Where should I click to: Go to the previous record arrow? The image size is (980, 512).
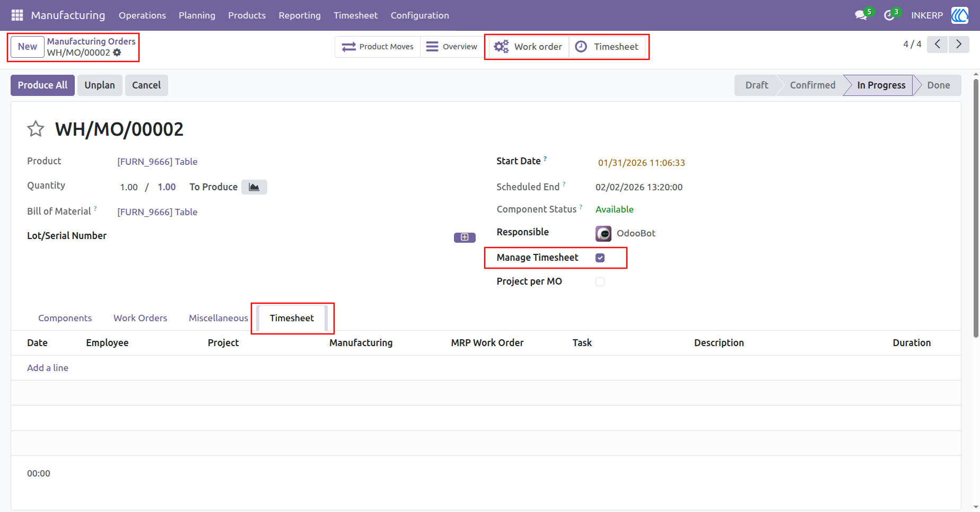tap(938, 45)
